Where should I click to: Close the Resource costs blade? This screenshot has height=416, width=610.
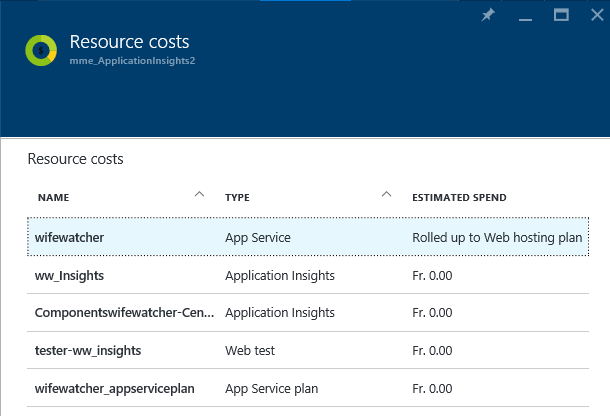click(594, 15)
